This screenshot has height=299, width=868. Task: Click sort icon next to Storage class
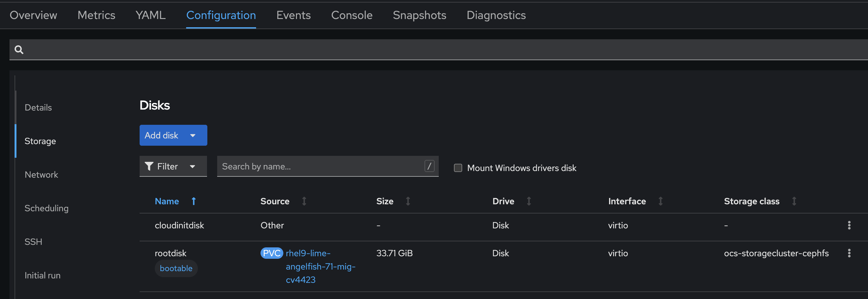tap(794, 201)
